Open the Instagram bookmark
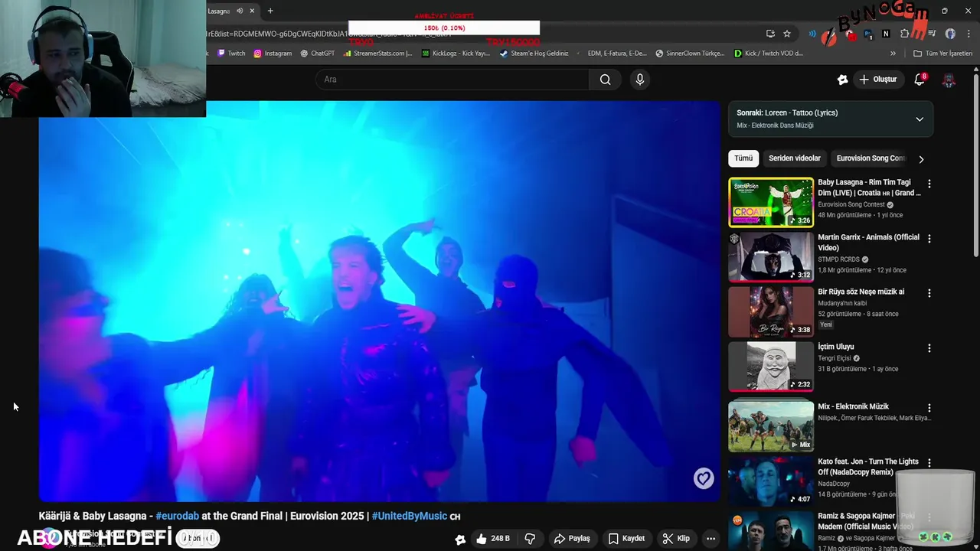The height and width of the screenshot is (551, 980). (273, 54)
